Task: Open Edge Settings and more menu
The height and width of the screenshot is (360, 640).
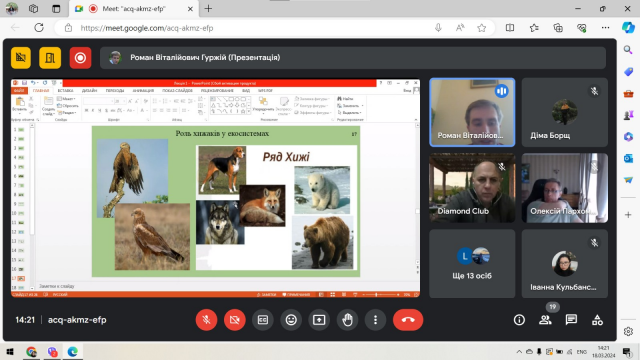Action: [605, 28]
